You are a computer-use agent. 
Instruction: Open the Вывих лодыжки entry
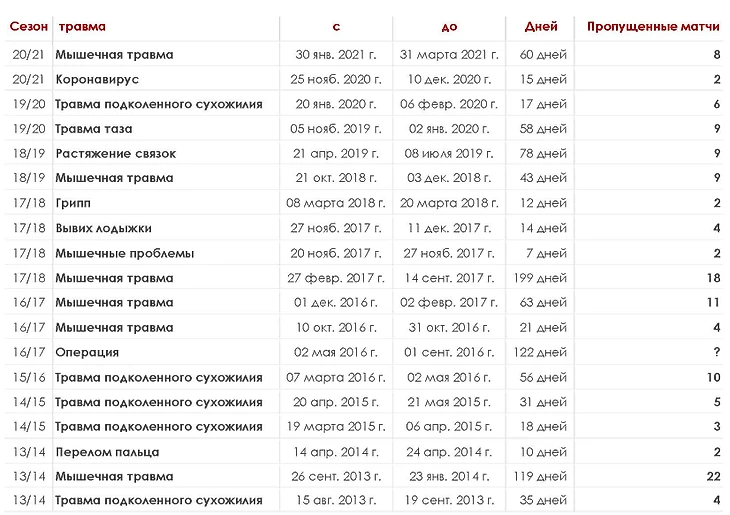(x=103, y=228)
